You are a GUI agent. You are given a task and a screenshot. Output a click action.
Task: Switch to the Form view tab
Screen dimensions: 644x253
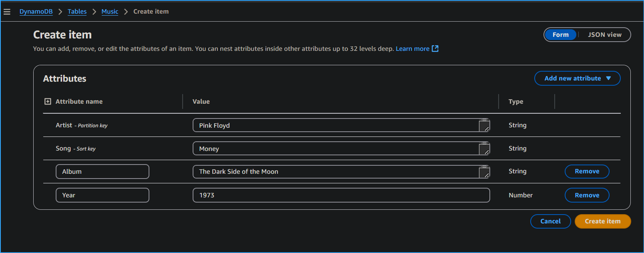(x=560, y=35)
